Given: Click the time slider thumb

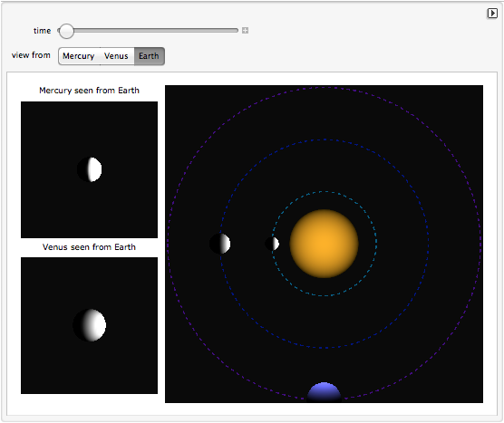Looking at the screenshot, I should (x=66, y=31).
